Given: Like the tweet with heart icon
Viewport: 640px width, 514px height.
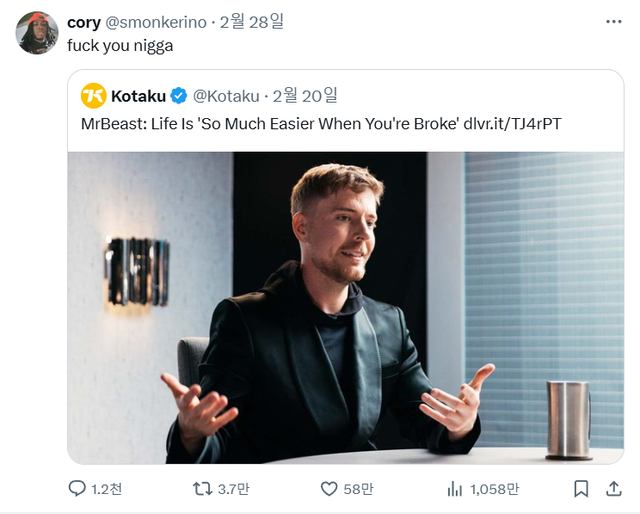Looking at the screenshot, I should pyautogui.click(x=329, y=489).
